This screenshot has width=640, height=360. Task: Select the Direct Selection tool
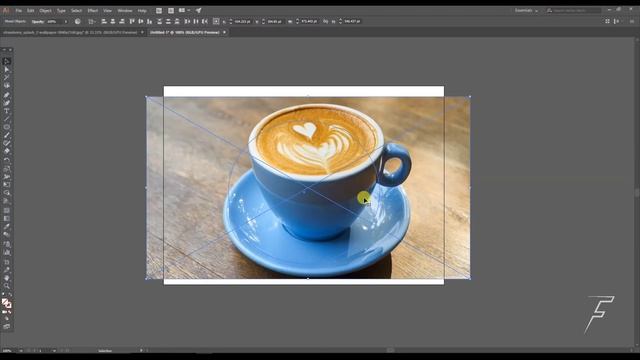coord(7,70)
